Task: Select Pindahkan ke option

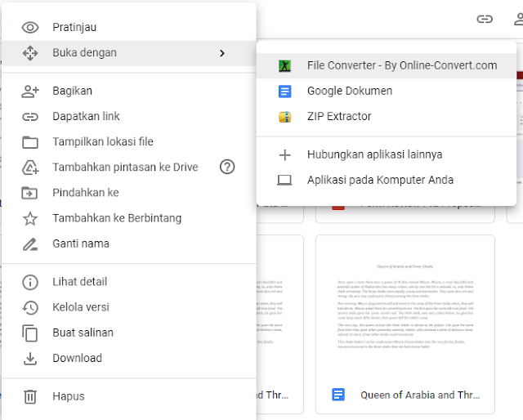Action: pos(129,193)
